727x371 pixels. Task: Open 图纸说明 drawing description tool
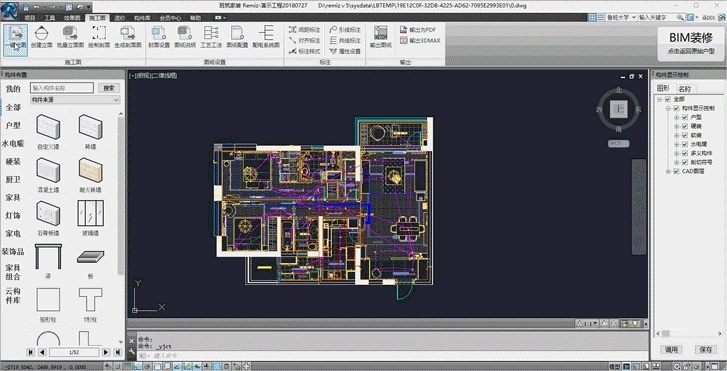tap(185, 37)
